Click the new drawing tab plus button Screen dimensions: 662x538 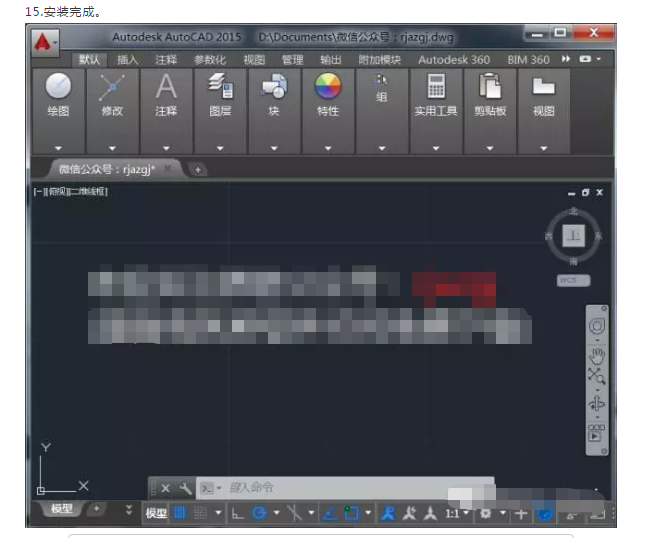[x=197, y=170]
